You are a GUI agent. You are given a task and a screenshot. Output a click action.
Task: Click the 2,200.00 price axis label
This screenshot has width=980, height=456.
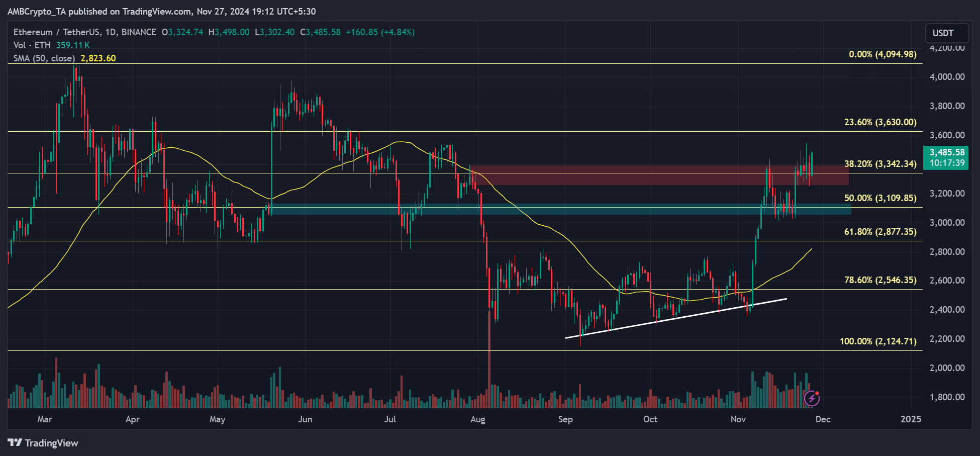pyautogui.click(x=947, y=339)
